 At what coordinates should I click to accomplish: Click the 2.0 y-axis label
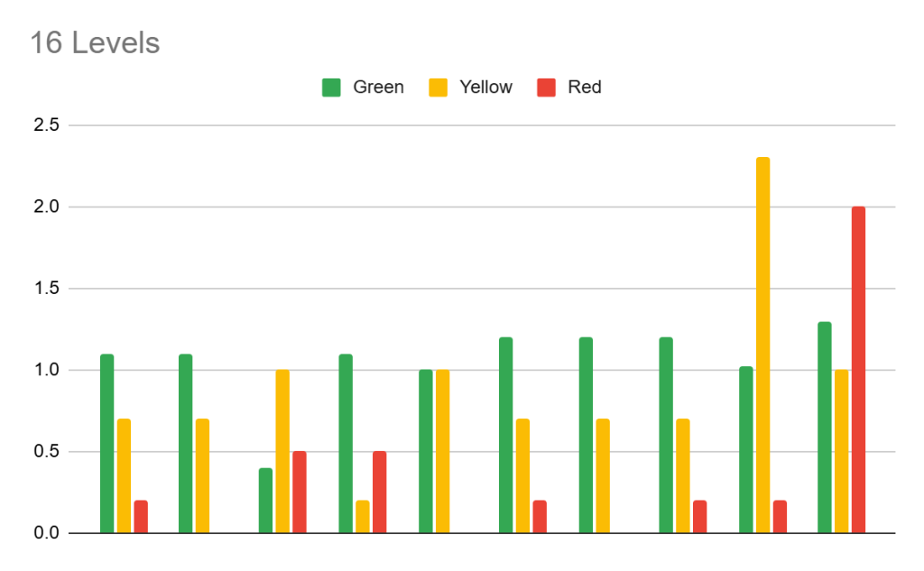tap(46, 207)
